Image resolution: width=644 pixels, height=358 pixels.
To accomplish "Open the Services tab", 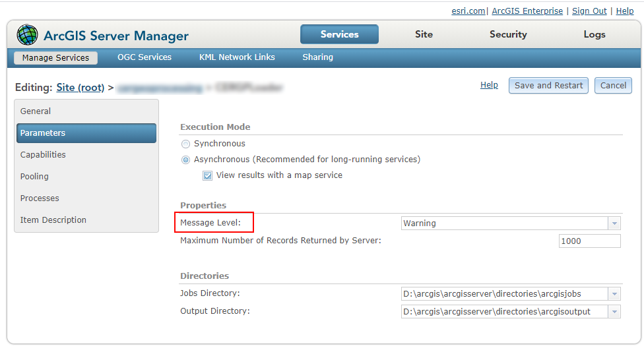I will (x=339, y=34).
